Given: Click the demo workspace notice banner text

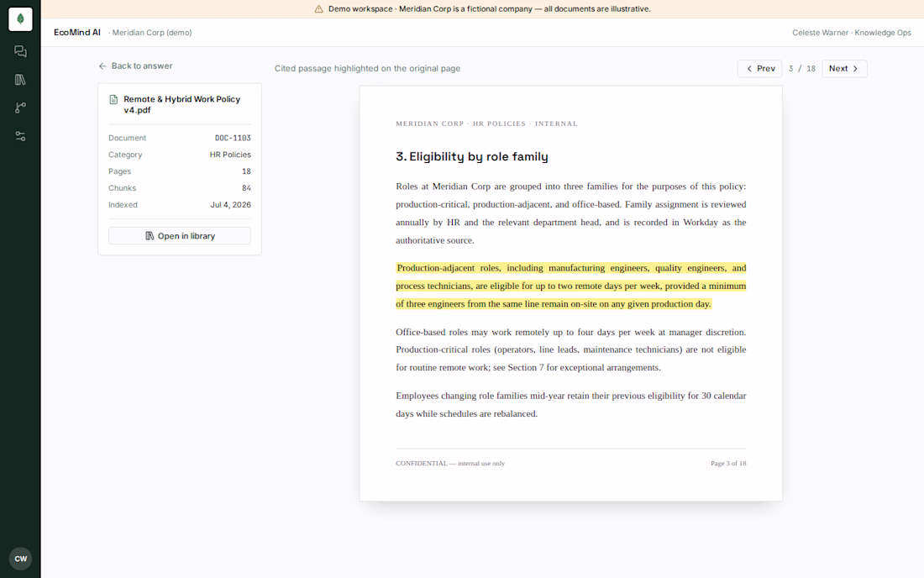Looking at the screenshot, I should (490, 9).
